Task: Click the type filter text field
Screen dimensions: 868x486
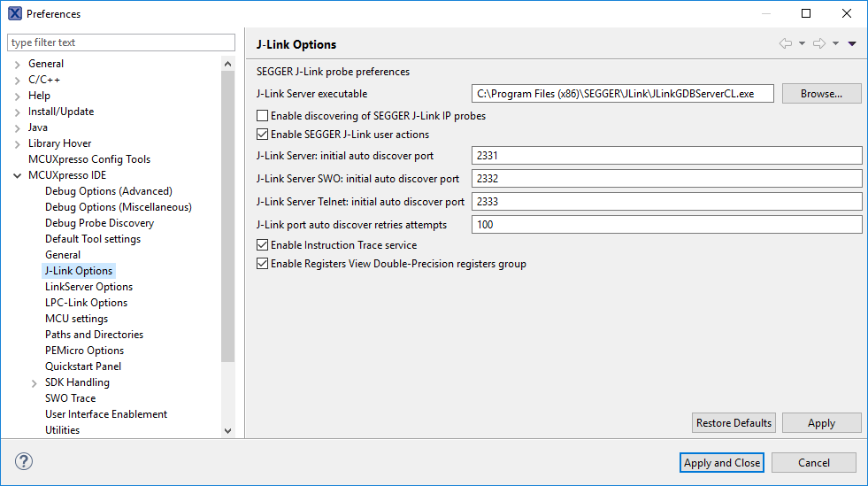Action: 121,42
